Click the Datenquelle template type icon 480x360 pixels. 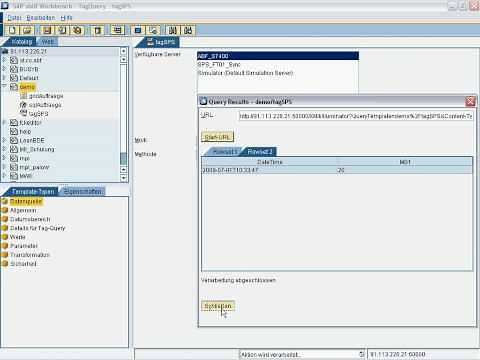pyautogui.click(x=5, y=201)
